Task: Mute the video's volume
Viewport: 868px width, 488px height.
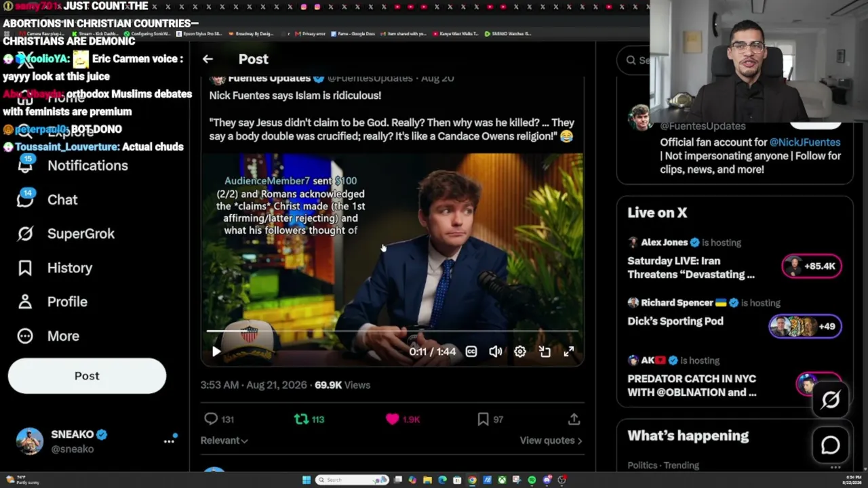Action: (496, 351)
